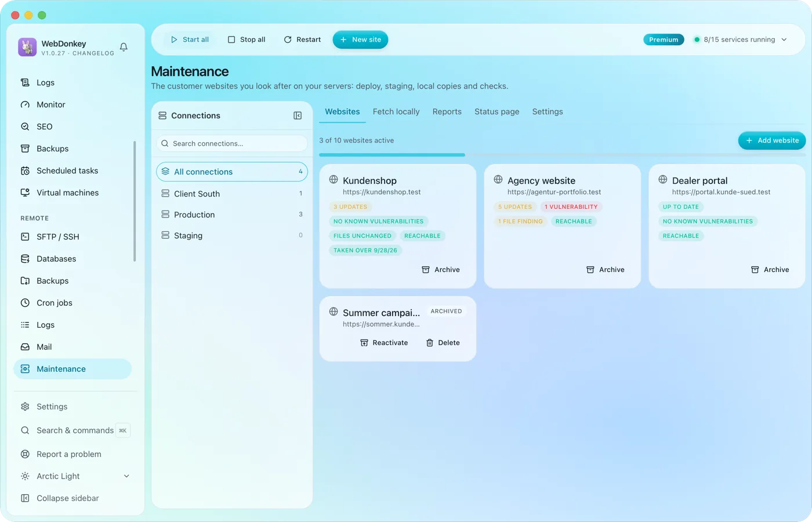Click the WebDonkey app logo
Screen dimensions: 812x522
point(27,47)
